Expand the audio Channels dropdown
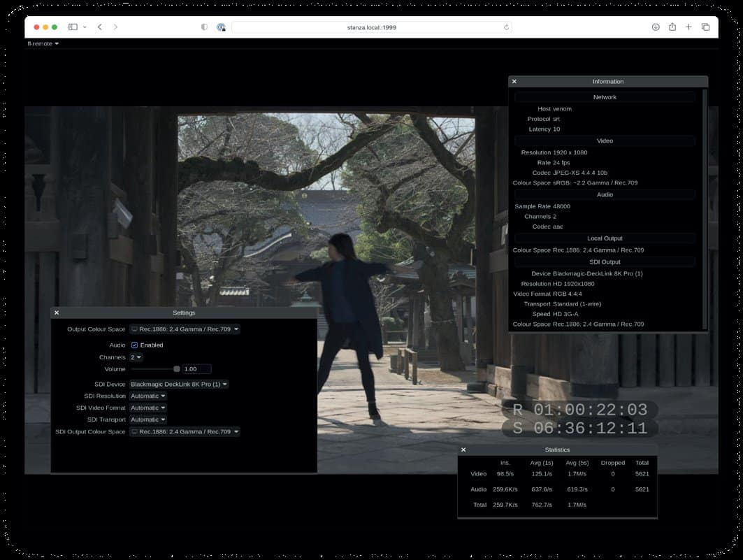The image size is (743, 560). tap(136, 357)
